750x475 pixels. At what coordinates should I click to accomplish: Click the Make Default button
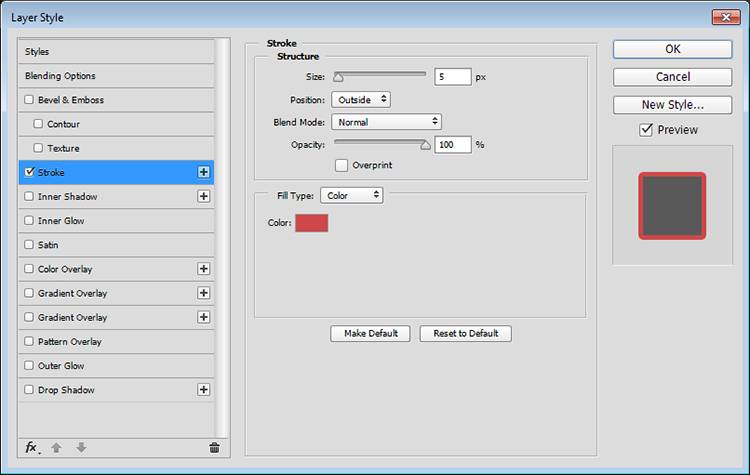(370, 333)
